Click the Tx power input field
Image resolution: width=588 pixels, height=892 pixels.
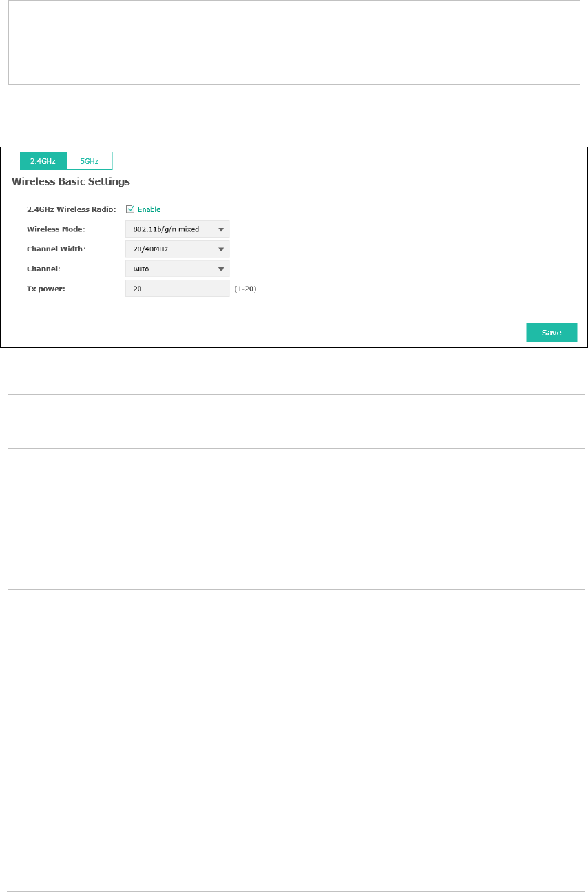click(177, 289)
